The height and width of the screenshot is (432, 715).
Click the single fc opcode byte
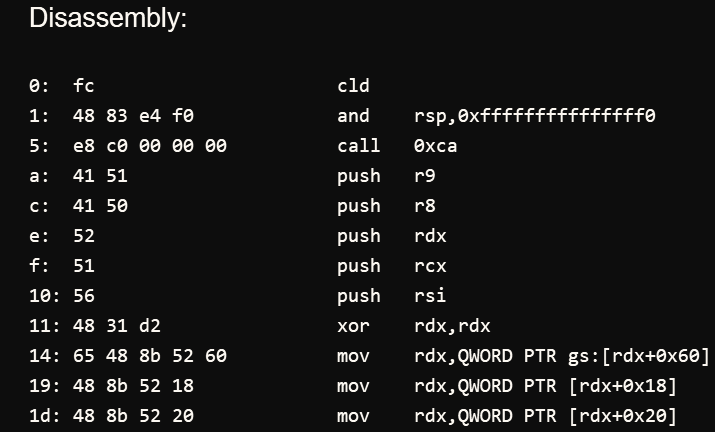pyautogui.click(x=84, y=86)
